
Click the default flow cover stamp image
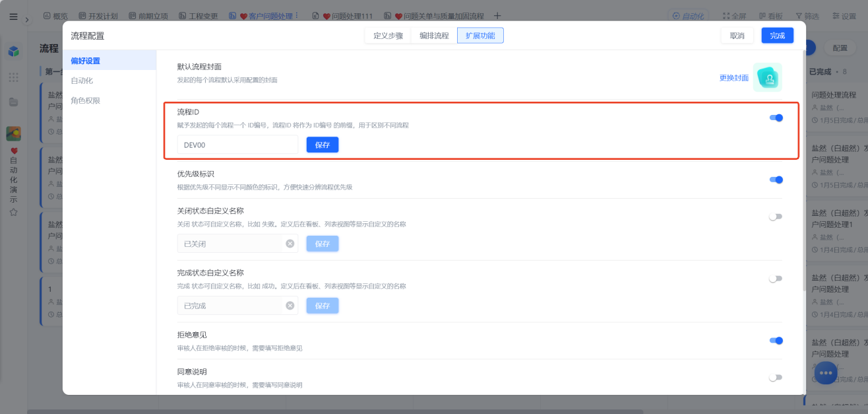(x=768, y=77)
